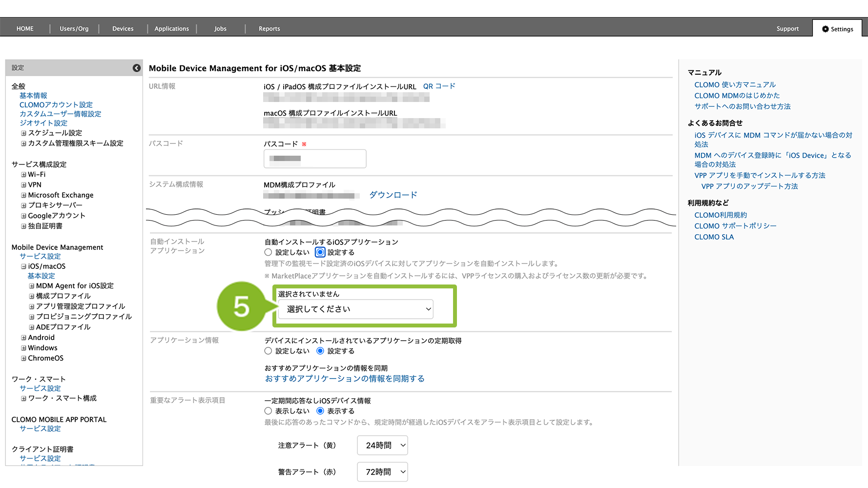Expand the VPN tree node plus icon
The image size is (868, 488).
23,185
